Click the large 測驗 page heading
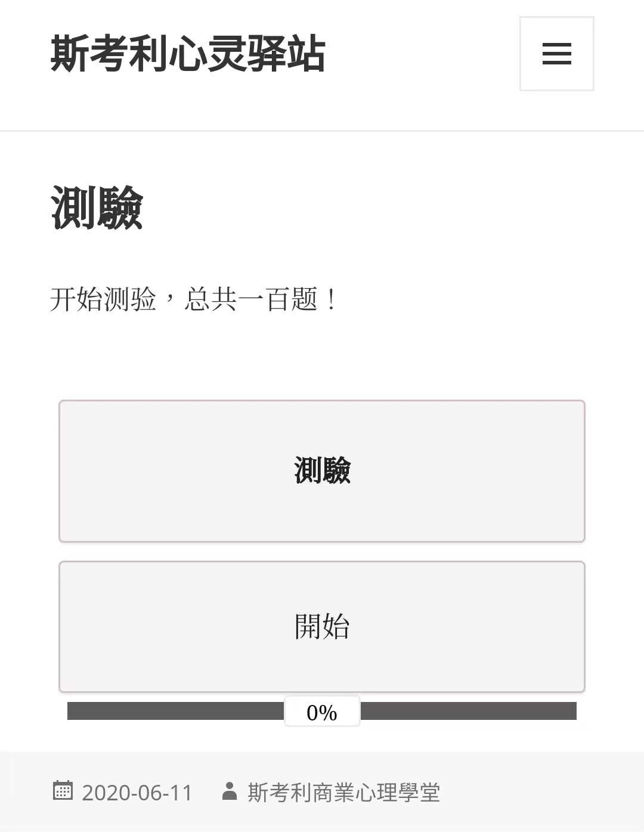Screen dimensions: 644x832 click(97, 208)
